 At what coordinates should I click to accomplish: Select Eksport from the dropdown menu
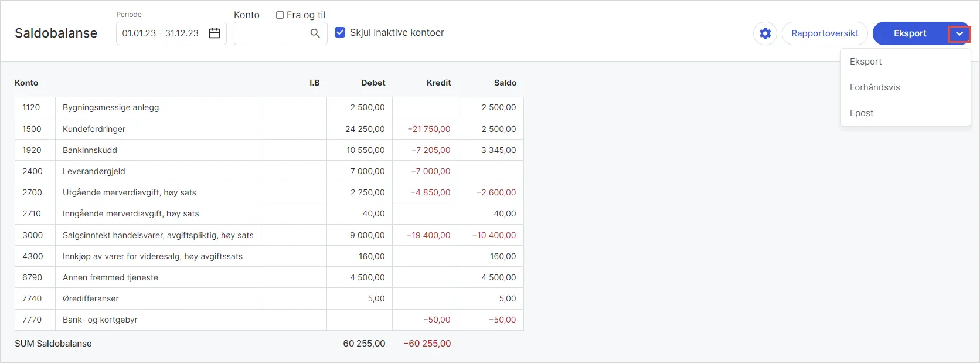pyautogui.click(x=866, y=62)
